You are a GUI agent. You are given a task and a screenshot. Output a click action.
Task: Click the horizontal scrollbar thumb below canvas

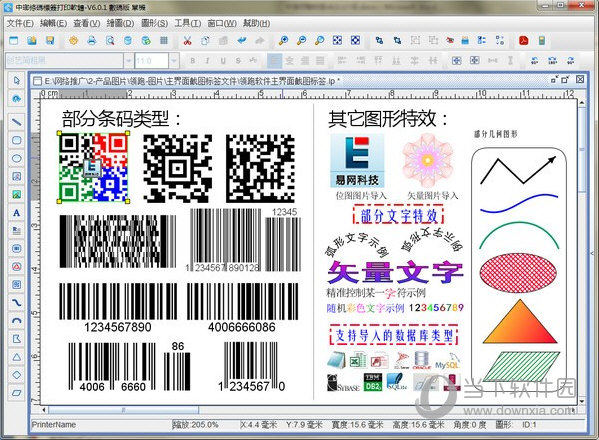click(x=123, y=410)
